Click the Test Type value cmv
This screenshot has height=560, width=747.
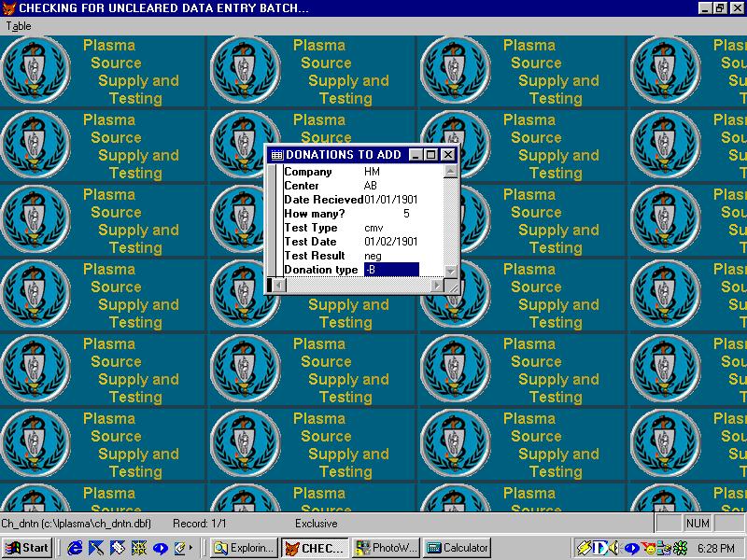pos(373,228)
